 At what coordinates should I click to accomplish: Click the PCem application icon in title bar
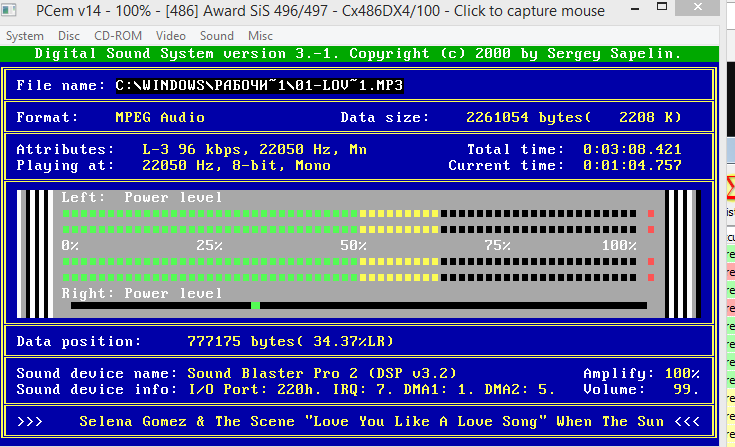click(x=9, y=9)
